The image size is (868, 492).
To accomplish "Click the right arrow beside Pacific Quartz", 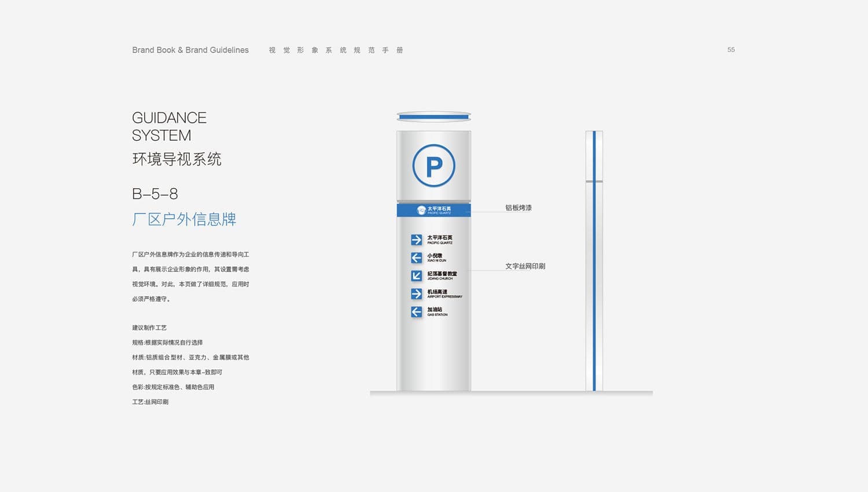I will pyautogui.click(x=417, y=240).
